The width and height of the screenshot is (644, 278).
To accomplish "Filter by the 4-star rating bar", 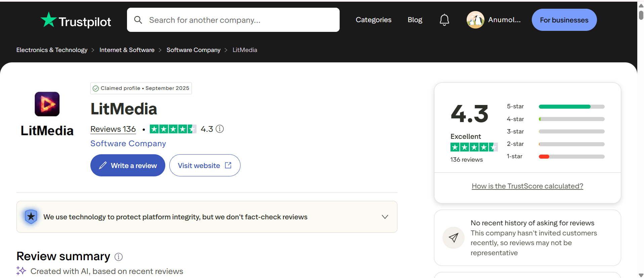I will tap(571, 119).
